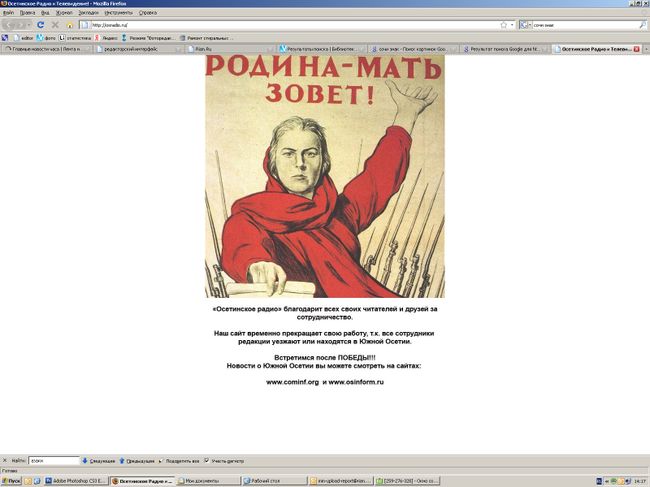Click 'Предыдущее' to find previous match
650x487 pixels.
[137, 460]
